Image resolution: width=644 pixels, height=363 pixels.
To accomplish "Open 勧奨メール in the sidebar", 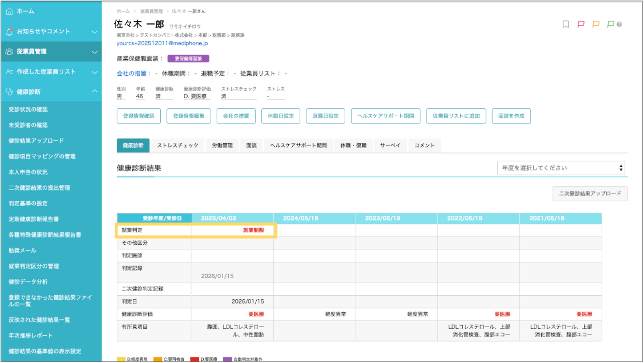I will coord(22,250).
